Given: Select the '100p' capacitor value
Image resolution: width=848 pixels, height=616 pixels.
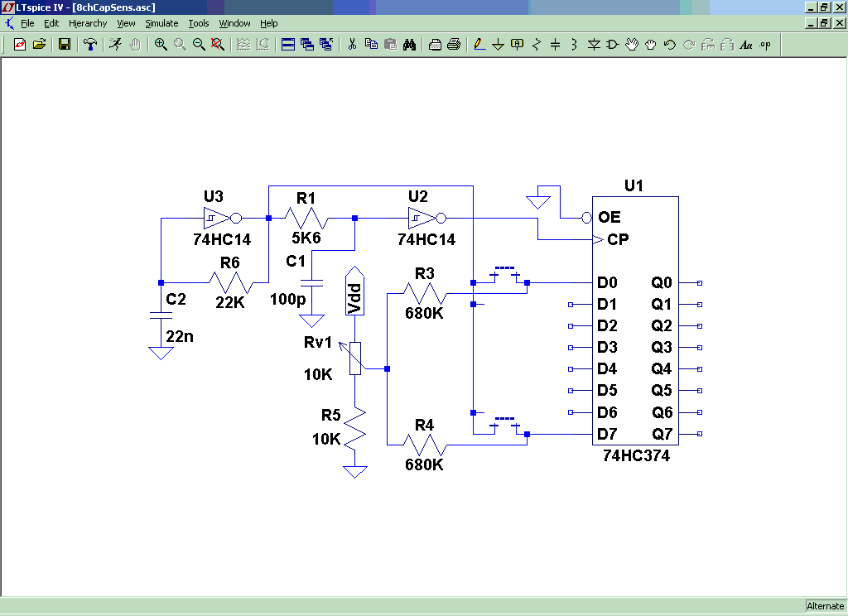Looking at the screenshot, I should tap(287, 299).
